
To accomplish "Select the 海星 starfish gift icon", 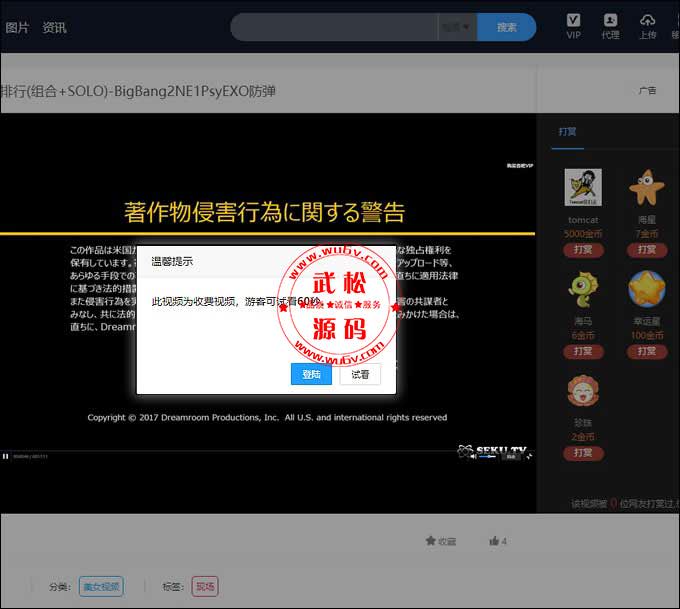I will click(646, 188).
